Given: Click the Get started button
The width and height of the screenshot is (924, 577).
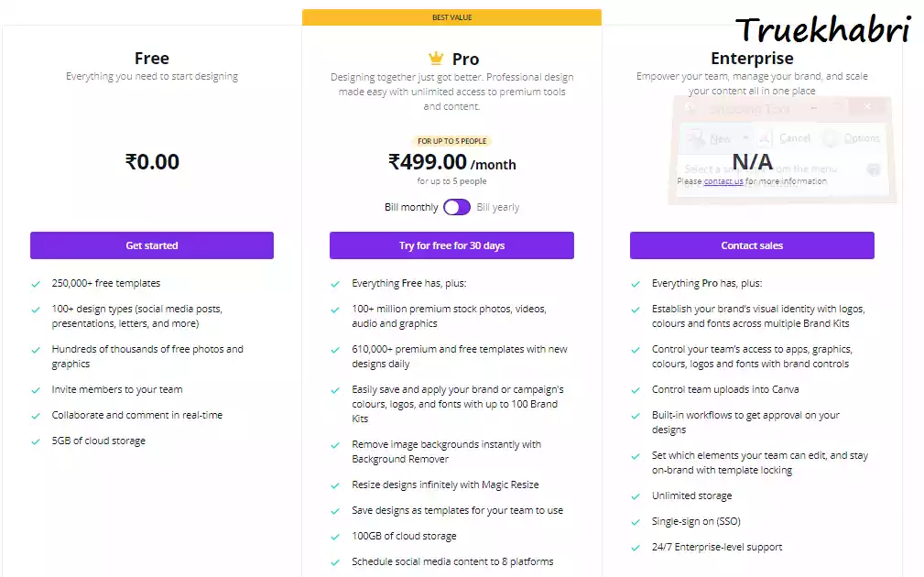Looking at the screenshot, I should (x=152, y=245).
